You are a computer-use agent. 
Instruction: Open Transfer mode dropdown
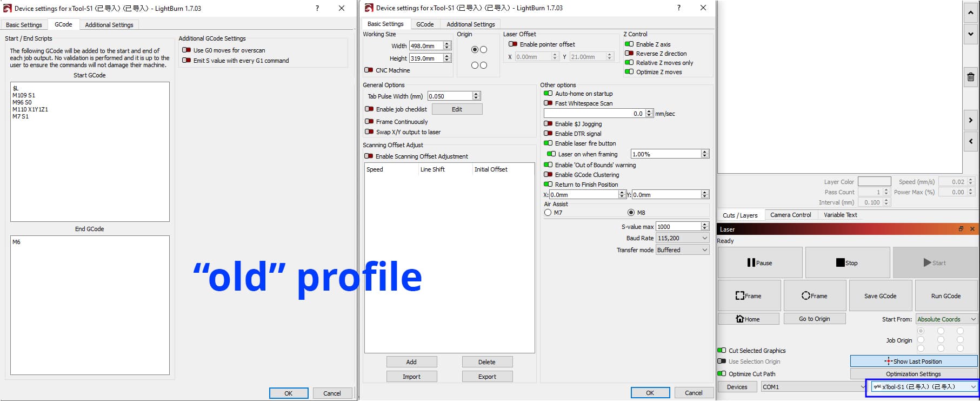click(682, 249)
